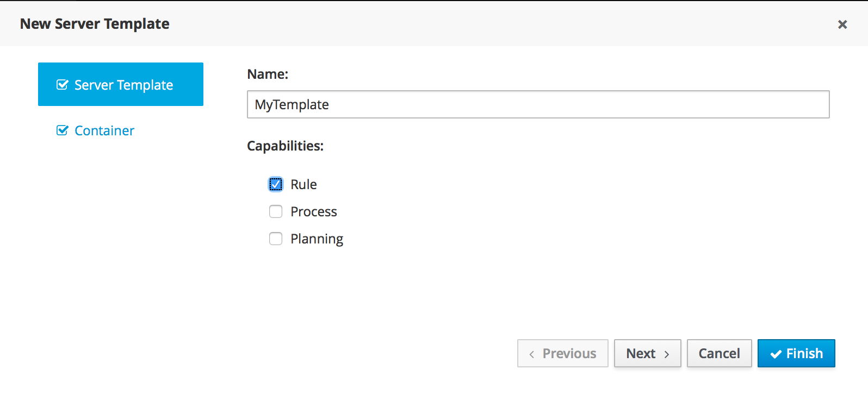Click the checkmark icon beside Container
This screenshot has height=400, width=868.
pos(63,130)
